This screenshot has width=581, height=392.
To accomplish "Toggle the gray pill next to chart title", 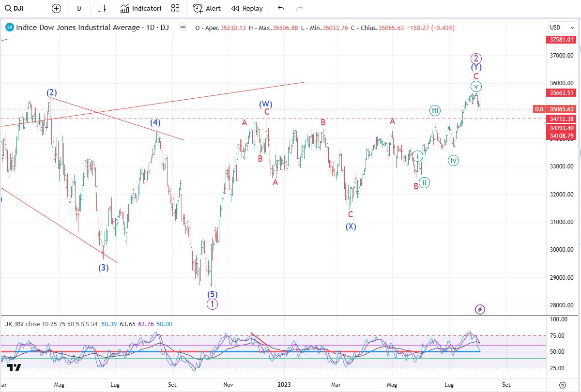I will [x=183, y=28].
